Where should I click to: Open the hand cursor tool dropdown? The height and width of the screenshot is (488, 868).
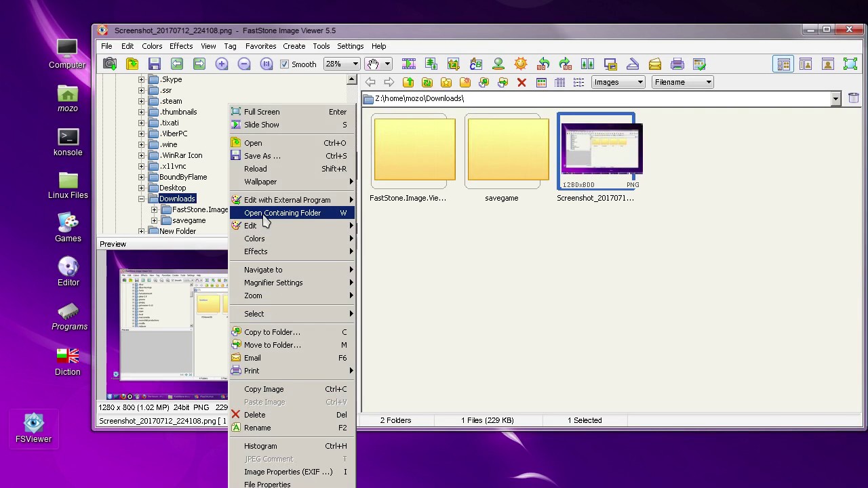(x=387, y=64)
